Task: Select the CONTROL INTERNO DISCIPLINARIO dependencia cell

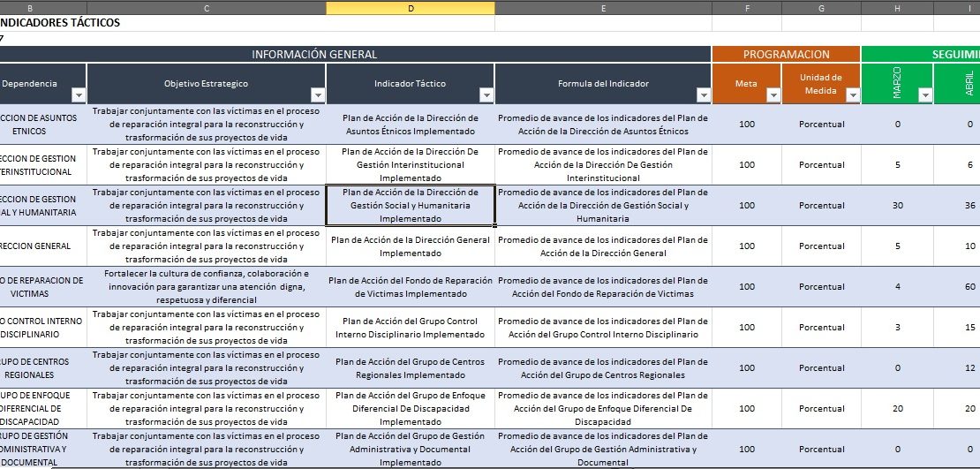Action: 43,328
